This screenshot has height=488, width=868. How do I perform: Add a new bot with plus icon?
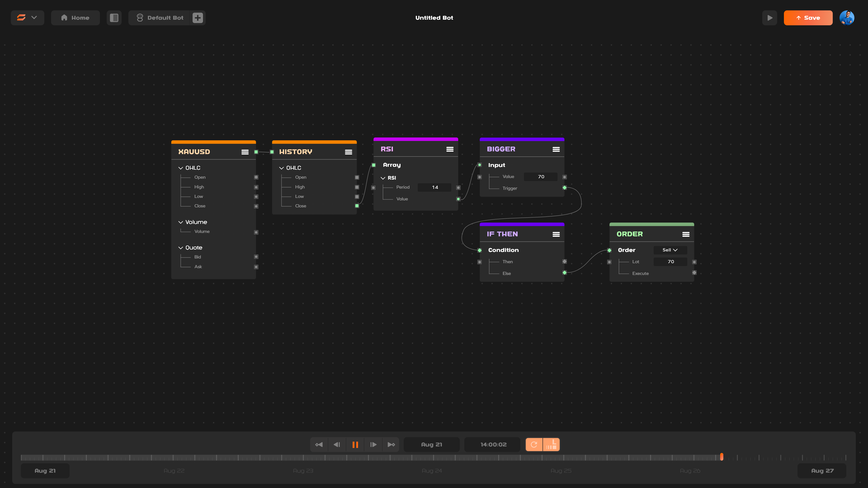pos(198,18)
